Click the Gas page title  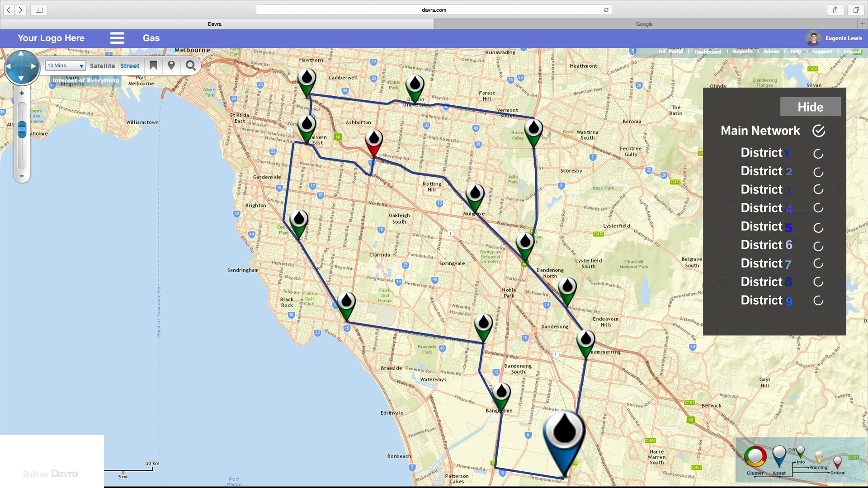[x=151, y=38]
